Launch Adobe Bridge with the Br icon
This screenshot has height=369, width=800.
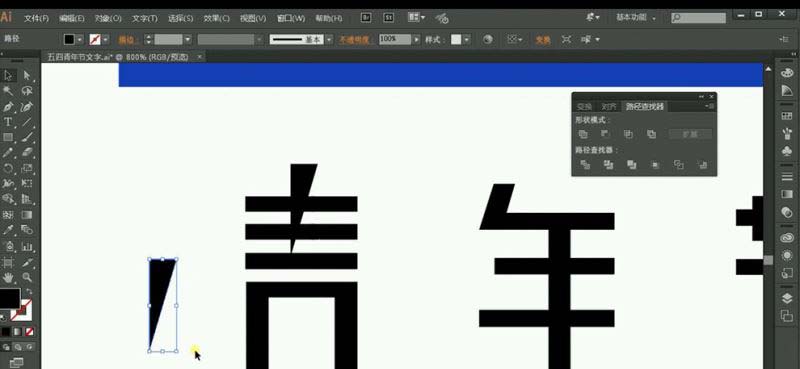(366, 17)
